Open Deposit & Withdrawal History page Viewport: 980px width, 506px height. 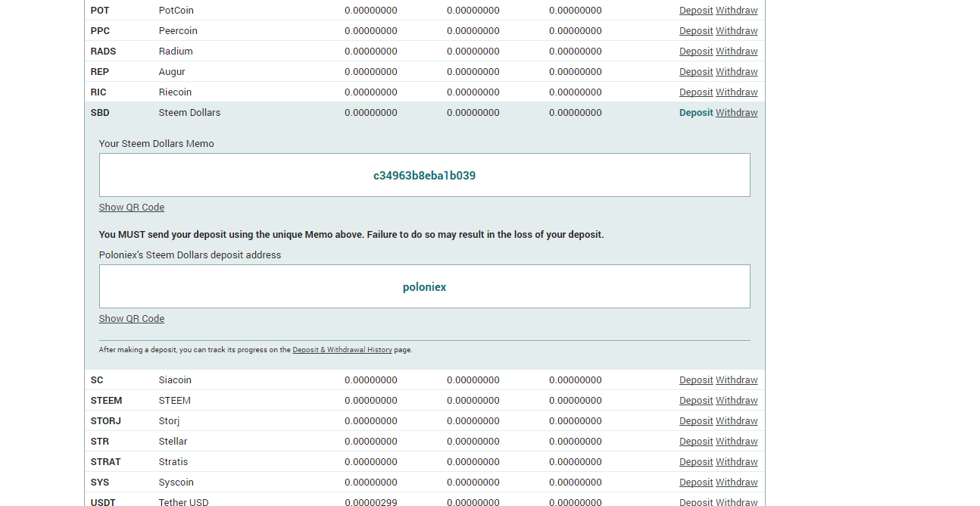tap(342, 350)
